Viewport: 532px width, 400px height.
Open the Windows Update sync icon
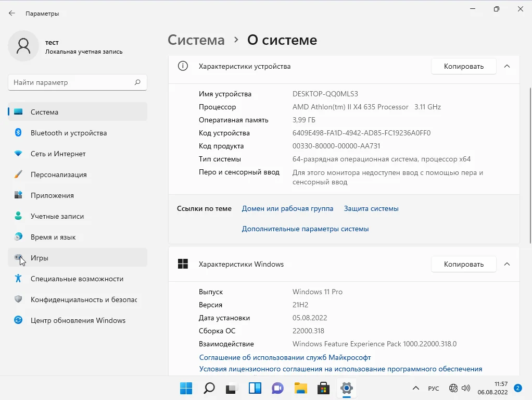point(18,320)
